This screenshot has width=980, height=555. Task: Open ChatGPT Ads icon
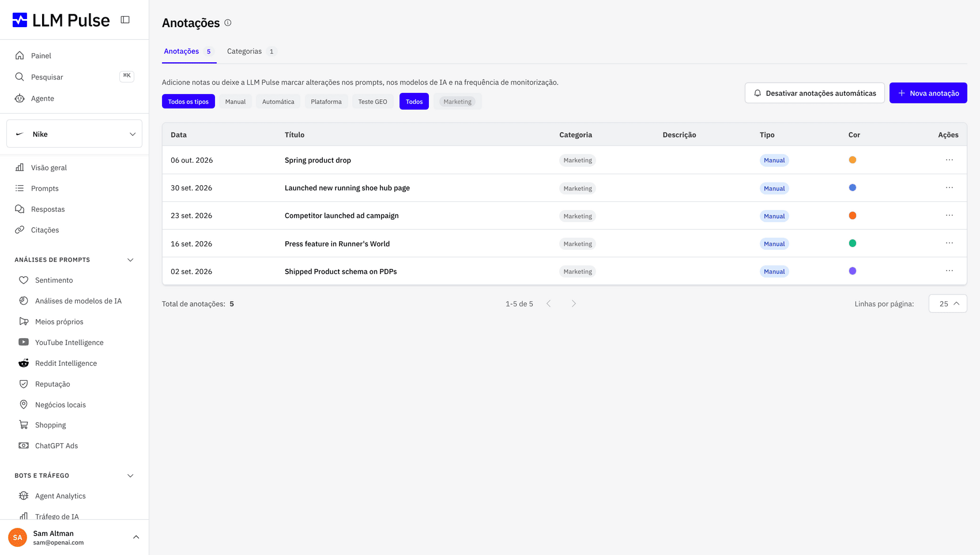coord(24,445)
